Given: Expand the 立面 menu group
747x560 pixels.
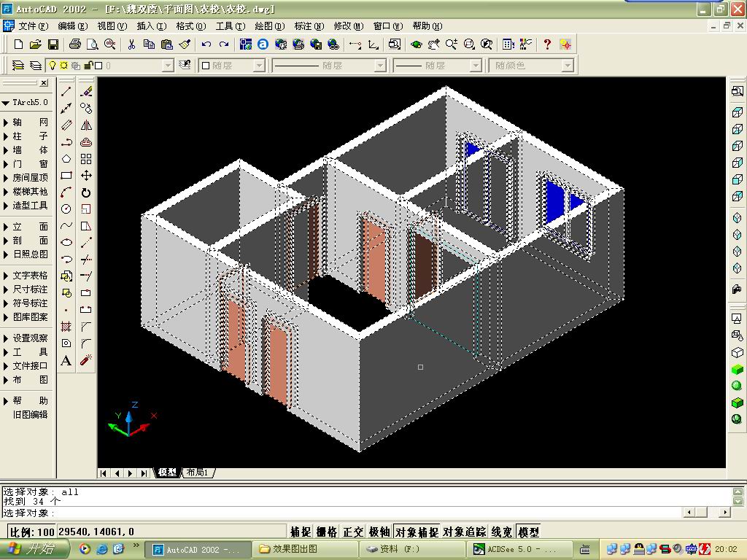Looking at the screenshot, I should tap(26, 227).
